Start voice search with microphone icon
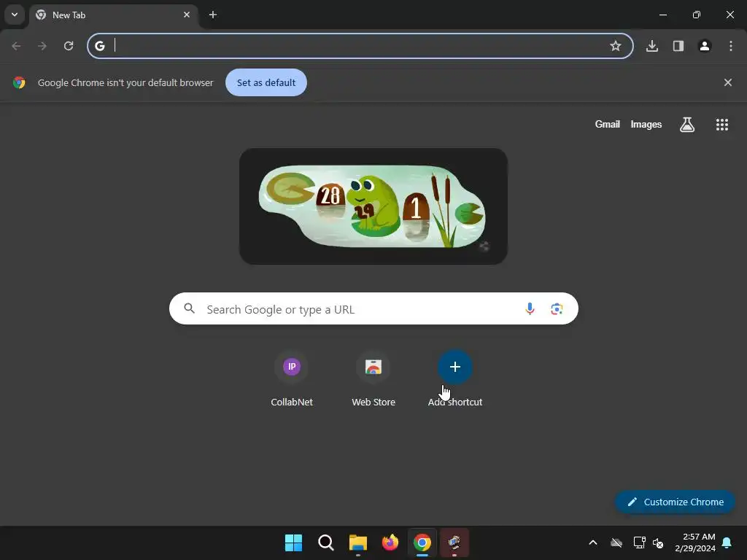The image size is (747, 560). click(x=530, y=308)
